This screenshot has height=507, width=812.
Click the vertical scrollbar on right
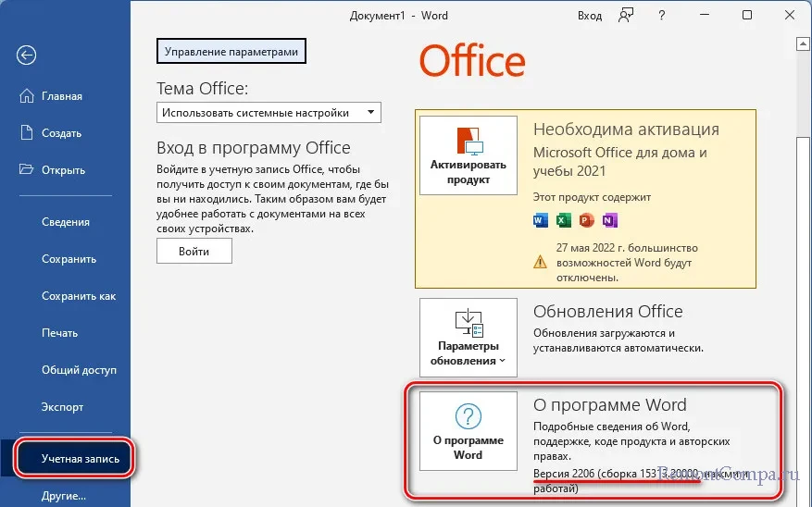805,278
